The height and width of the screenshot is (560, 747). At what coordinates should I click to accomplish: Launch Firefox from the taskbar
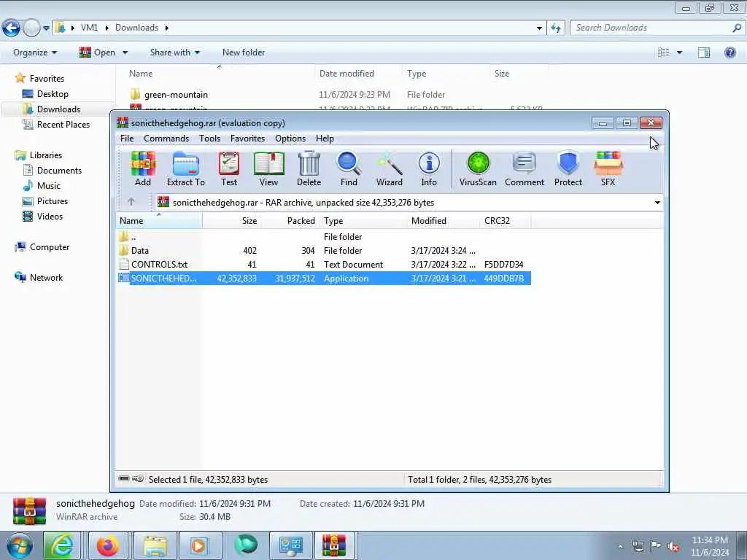point(108,545)
